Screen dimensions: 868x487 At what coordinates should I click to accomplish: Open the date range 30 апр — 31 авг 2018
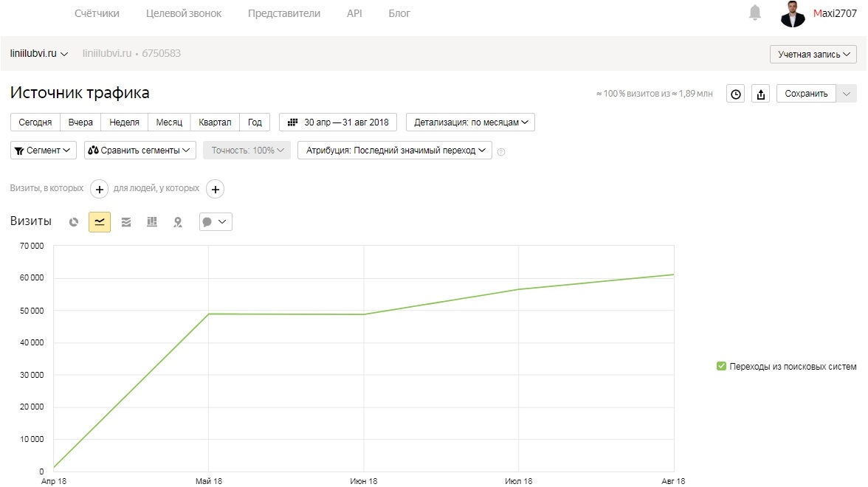tap(338, 122)
